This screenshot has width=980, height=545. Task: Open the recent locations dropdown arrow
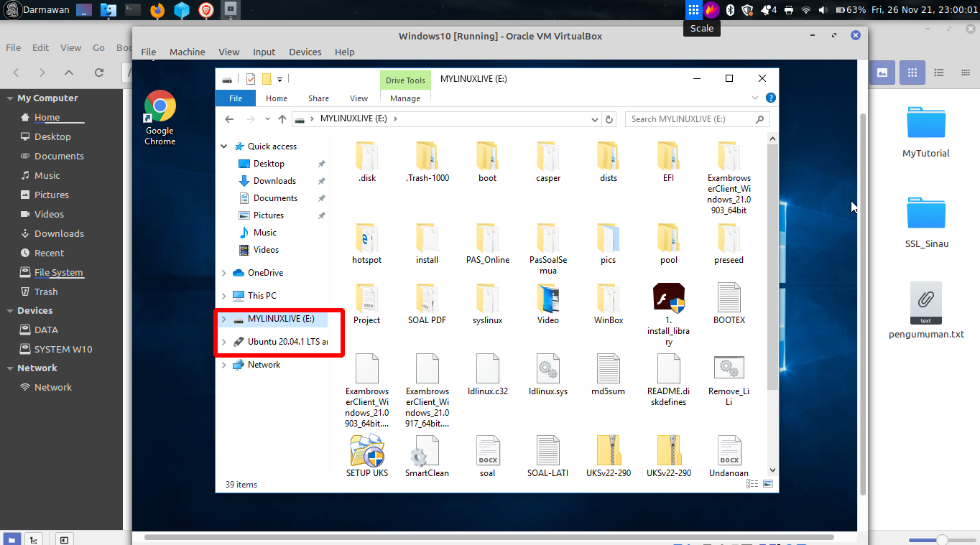click(267, 119)
